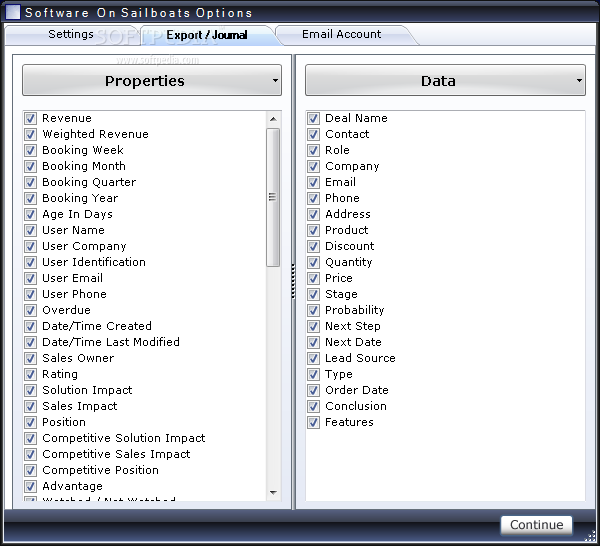Disable the Booking Quarter checkbox
Viewport: 600px width, 546px height.
(x=31, y=182)
